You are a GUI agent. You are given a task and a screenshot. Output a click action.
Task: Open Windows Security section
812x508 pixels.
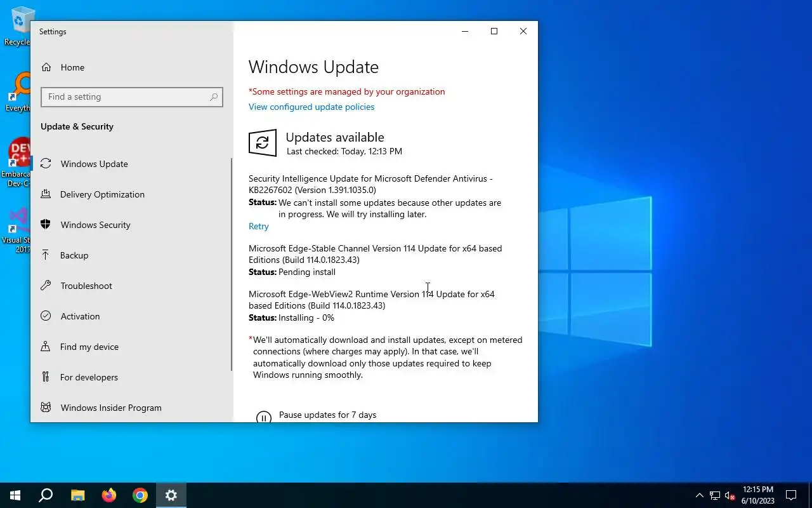(x=131, y=225)
